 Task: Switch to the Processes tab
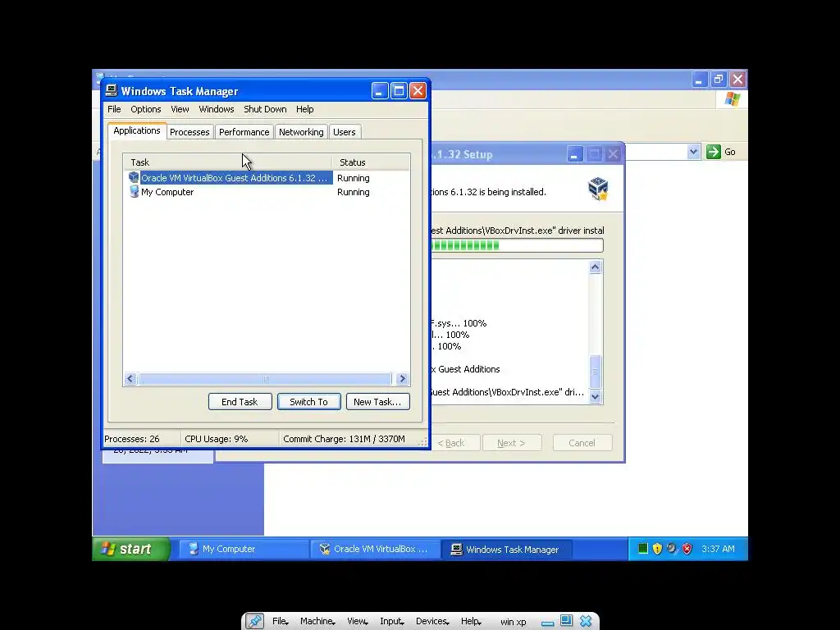tap(189, 132)
